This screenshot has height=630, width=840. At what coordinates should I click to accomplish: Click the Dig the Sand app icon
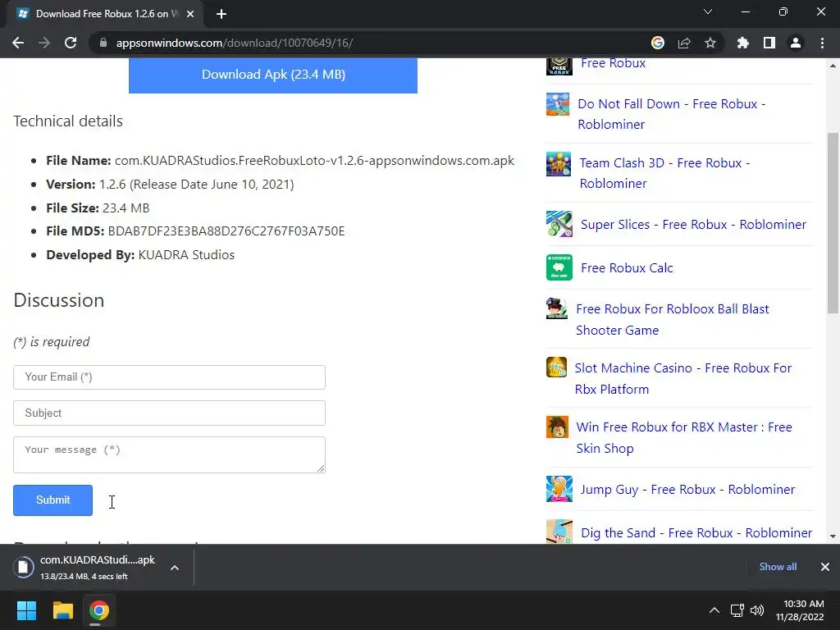tap(559, 532)
